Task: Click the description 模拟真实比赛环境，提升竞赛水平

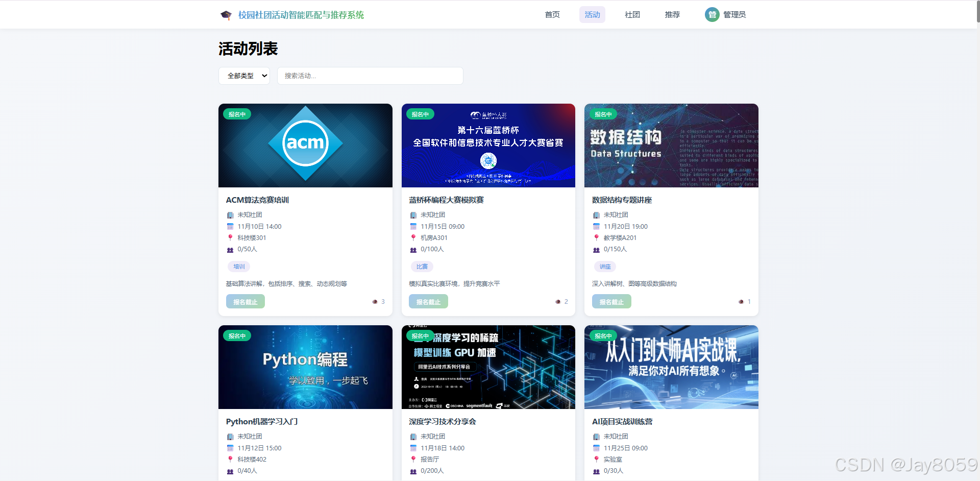Action: 454,284
